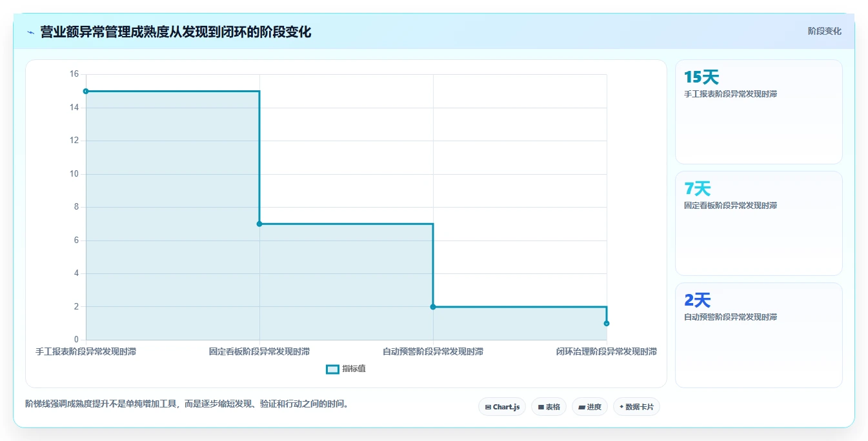The height and width of the screenshot is (441, 868).
Task: Click the 阶段变化 label in header
Action: [x=824, y=31]
